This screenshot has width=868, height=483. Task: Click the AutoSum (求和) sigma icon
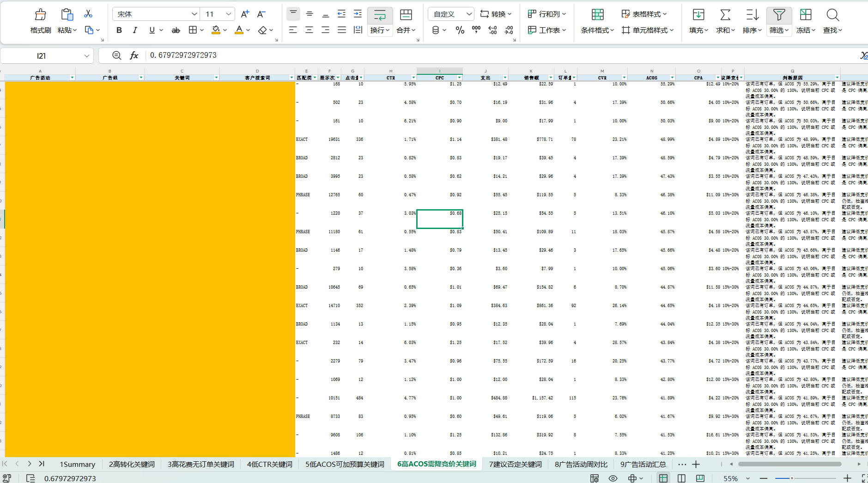725,14
